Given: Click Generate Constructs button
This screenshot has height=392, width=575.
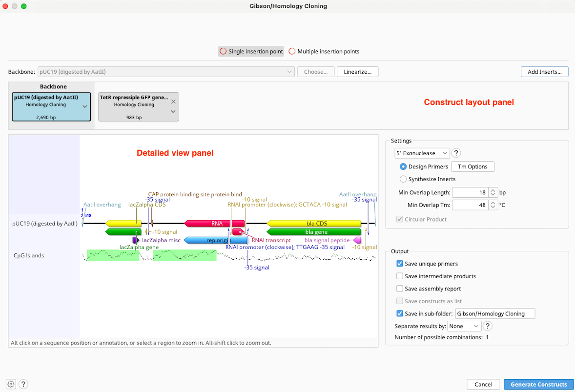Looking at the screenshot, I should [539, 384].
